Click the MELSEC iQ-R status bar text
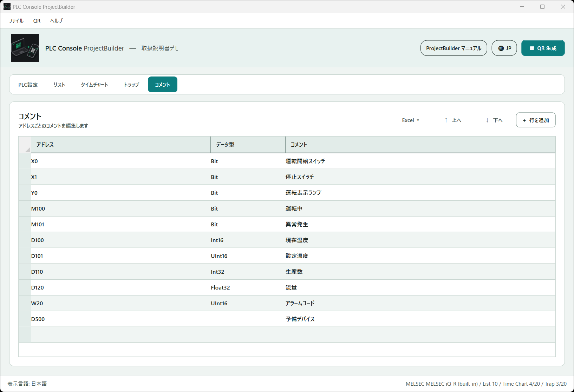 (486, 384)
